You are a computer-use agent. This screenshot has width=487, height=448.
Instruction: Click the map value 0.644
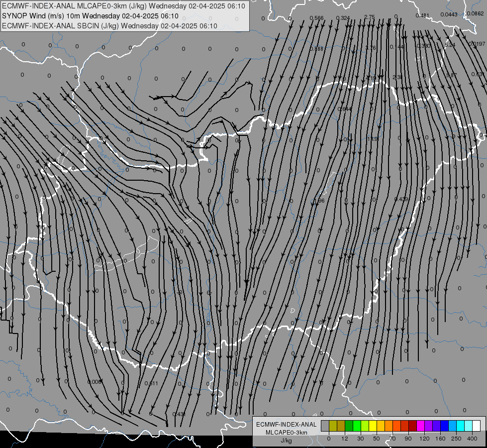(344, 109)
